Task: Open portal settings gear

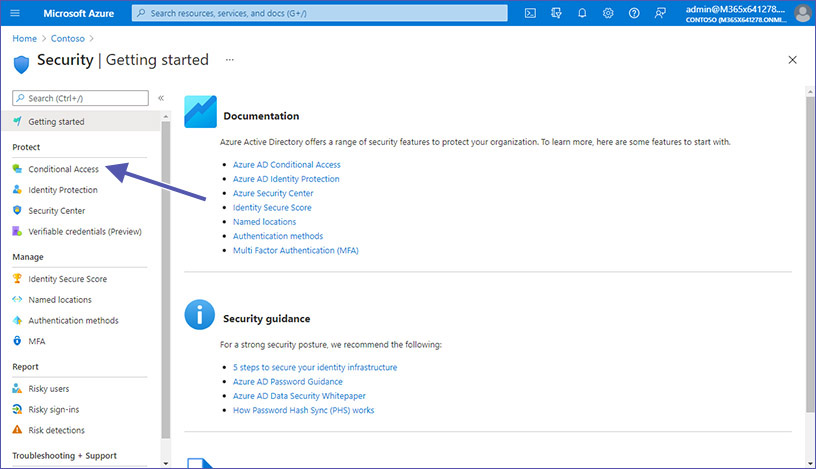Action: click(x=608, y=13)
